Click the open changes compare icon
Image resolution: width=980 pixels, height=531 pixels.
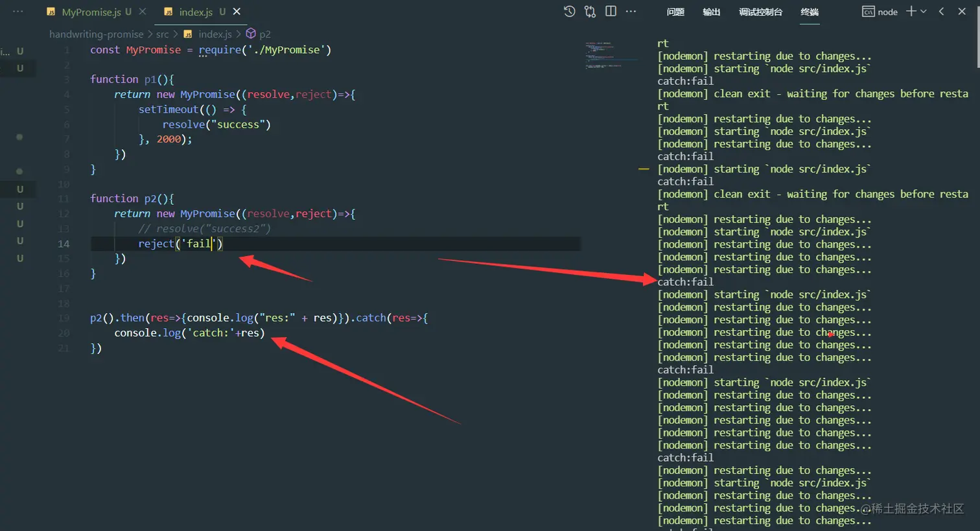590,11
